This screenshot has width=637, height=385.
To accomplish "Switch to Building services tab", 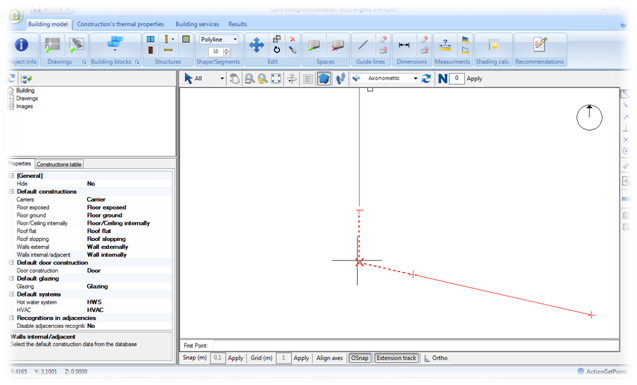I will click(197, 24).
